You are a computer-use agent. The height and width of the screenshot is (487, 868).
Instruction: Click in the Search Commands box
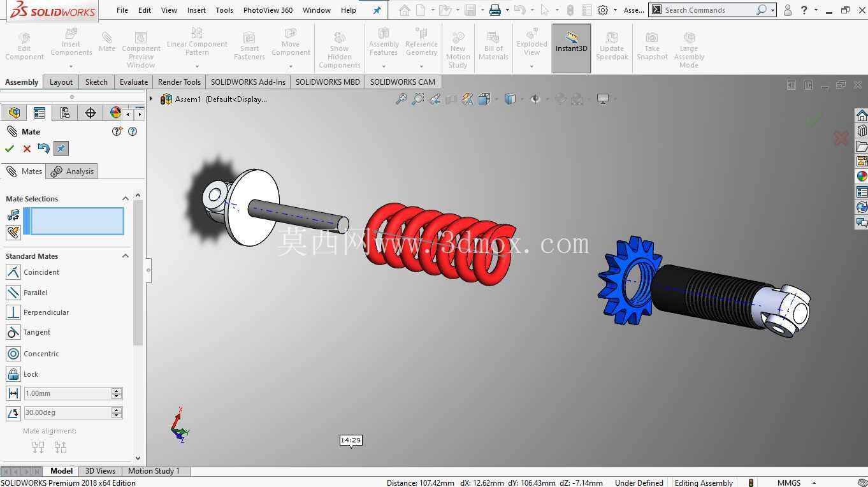(x=708, y=10)
